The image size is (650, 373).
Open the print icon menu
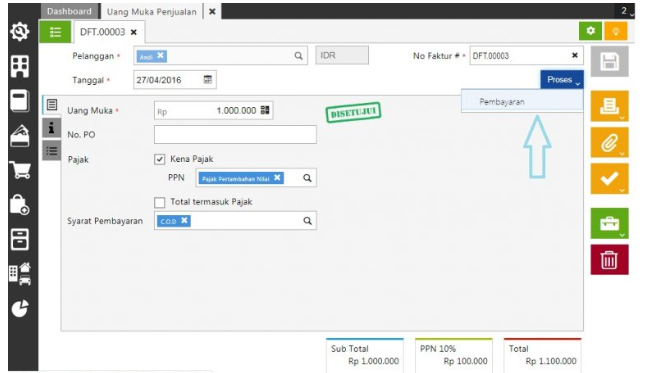(609, 106)
